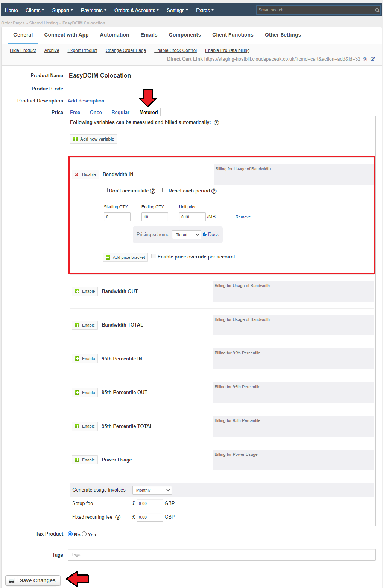Select the Once price tab
383x588 pixels.
(x=96, y=112)
